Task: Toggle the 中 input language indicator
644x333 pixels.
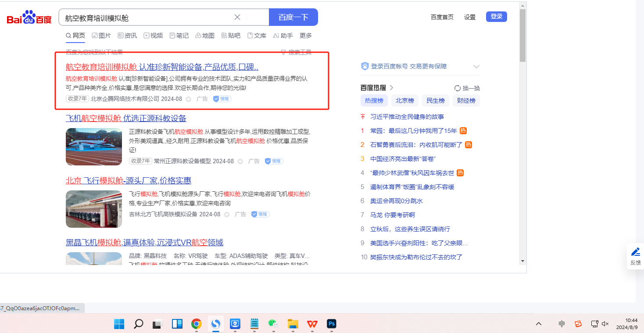Action: 562,324
